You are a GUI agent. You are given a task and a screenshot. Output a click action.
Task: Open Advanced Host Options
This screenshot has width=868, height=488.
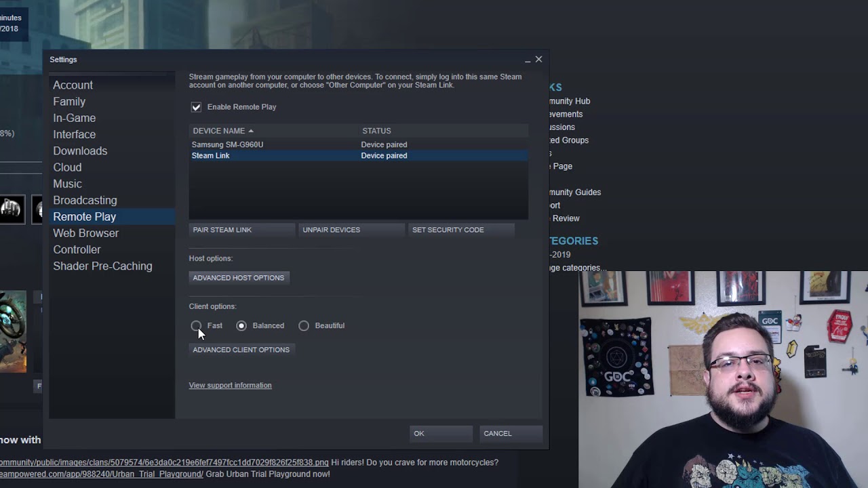click(x=238, y=277)
